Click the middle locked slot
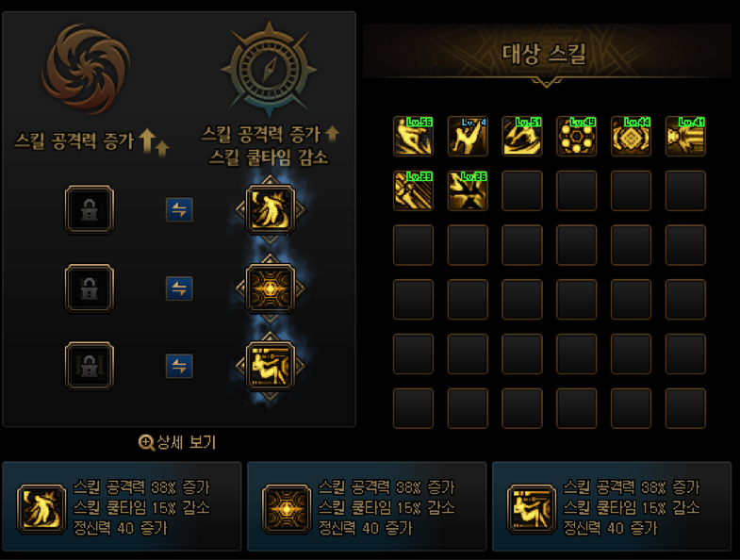Screen dimensions: 740x560 (x=90, y=288)
